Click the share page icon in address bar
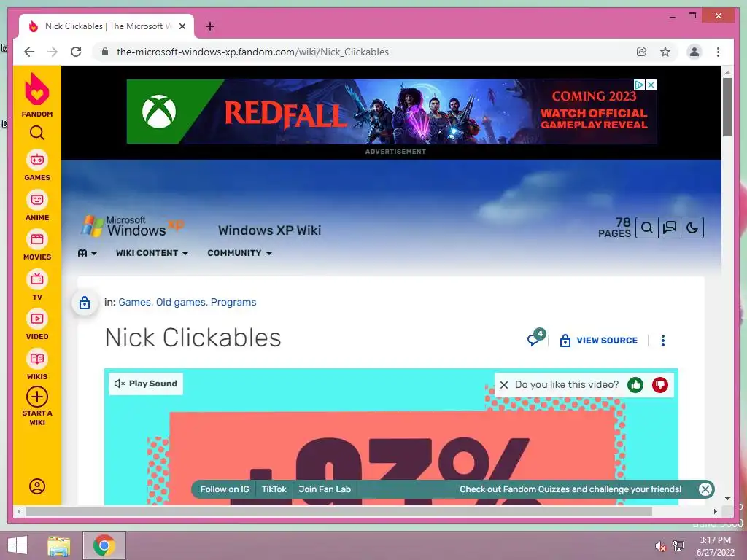The height and width of the screenshot is (560, 747). click(642, 52)
